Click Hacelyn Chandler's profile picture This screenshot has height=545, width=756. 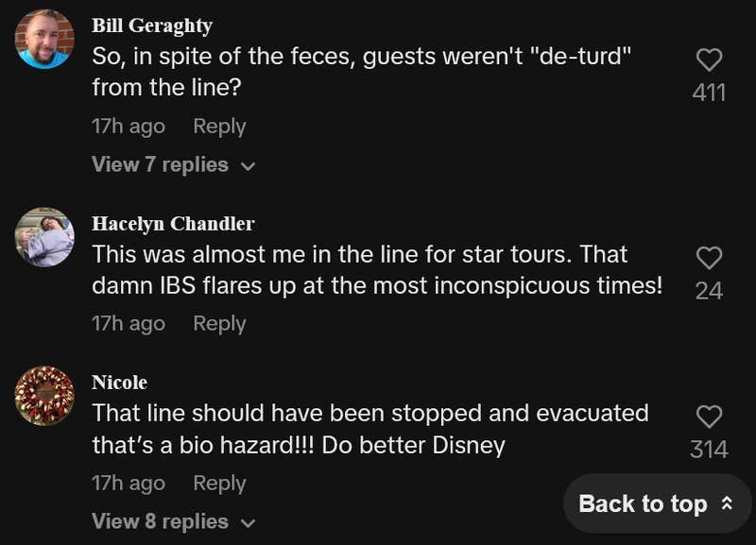click(x=42, y=238)
